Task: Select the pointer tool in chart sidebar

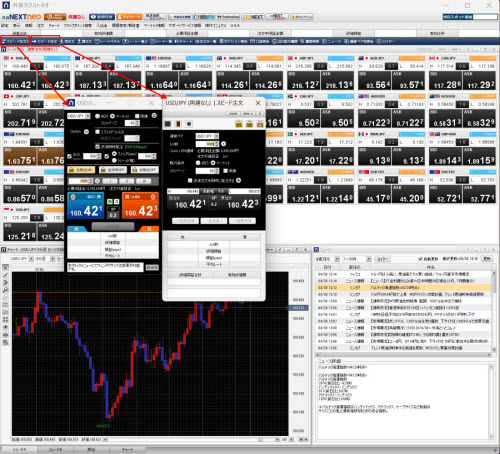Action: 5,268
